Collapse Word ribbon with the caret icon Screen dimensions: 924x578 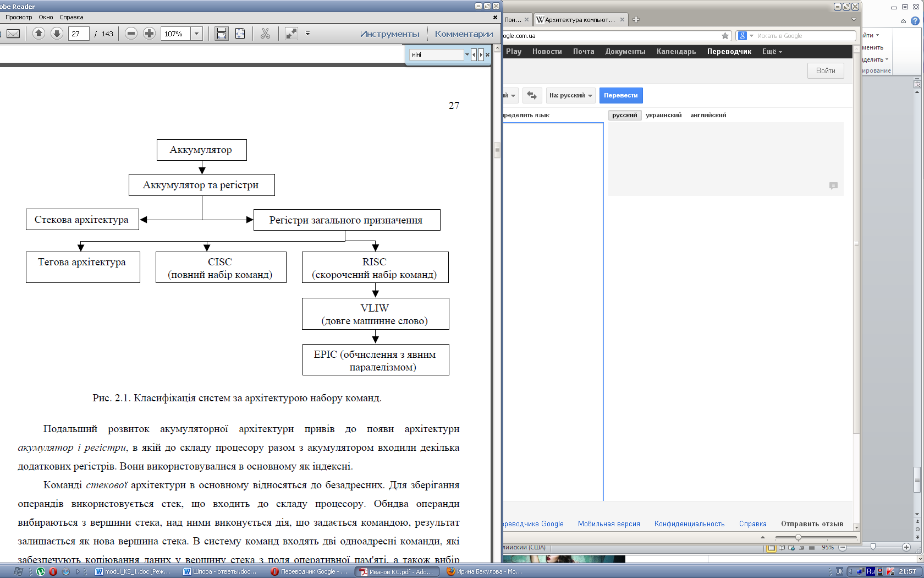coord(903,21)
